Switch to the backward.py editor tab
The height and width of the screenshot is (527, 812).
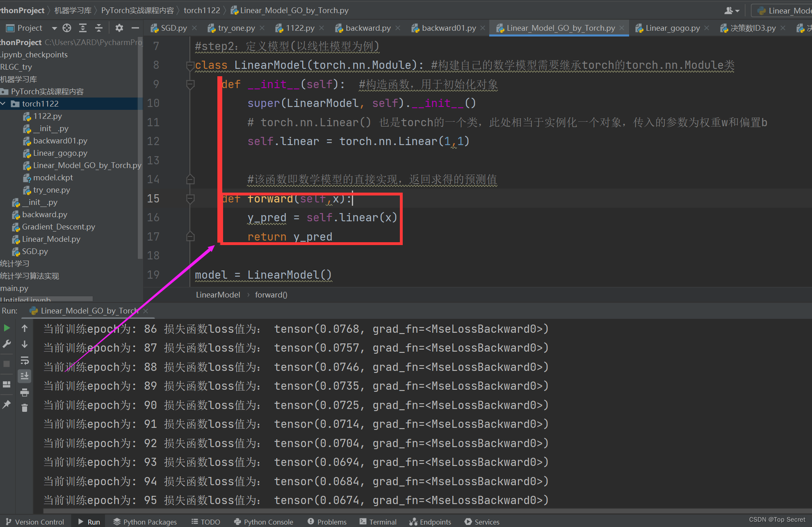tap(367, 28)
